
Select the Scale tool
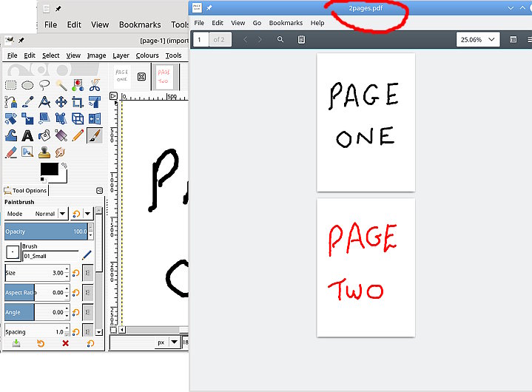[27, 118]
